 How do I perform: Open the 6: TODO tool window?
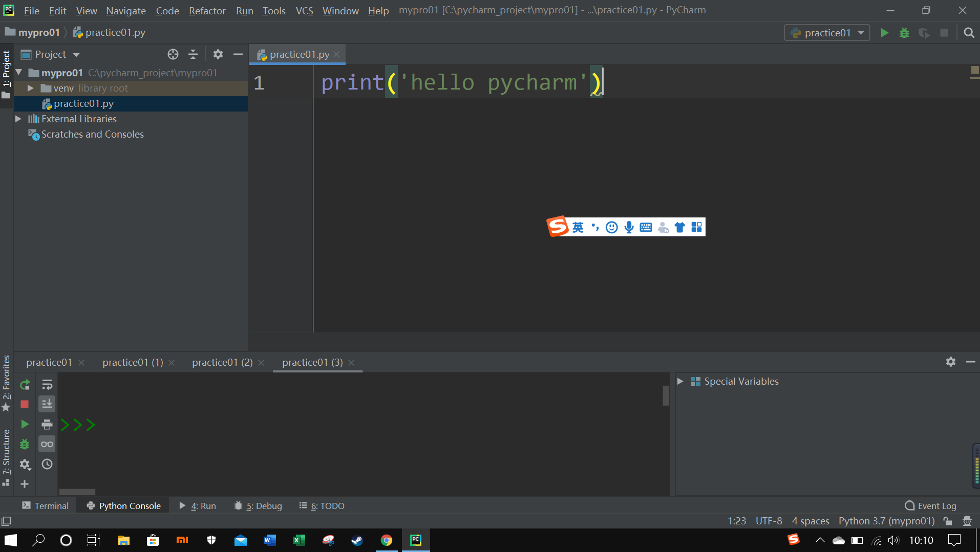click(x=322, y=505)
